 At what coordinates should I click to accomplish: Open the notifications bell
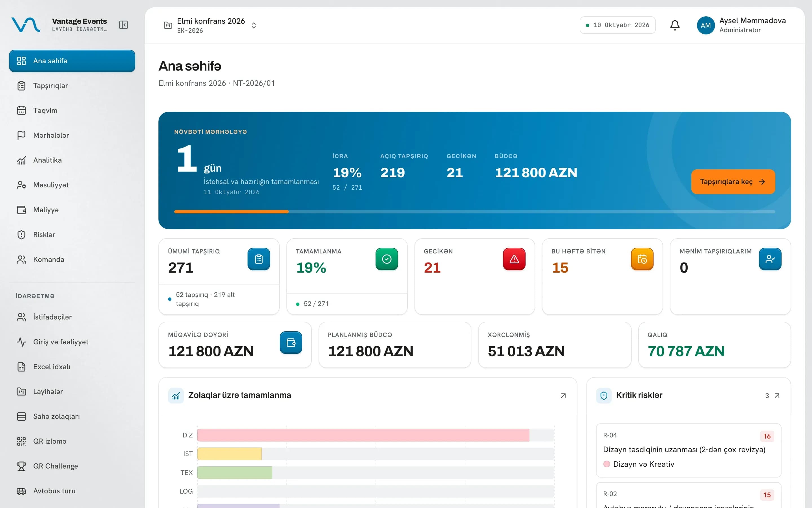tap(675, 25)
